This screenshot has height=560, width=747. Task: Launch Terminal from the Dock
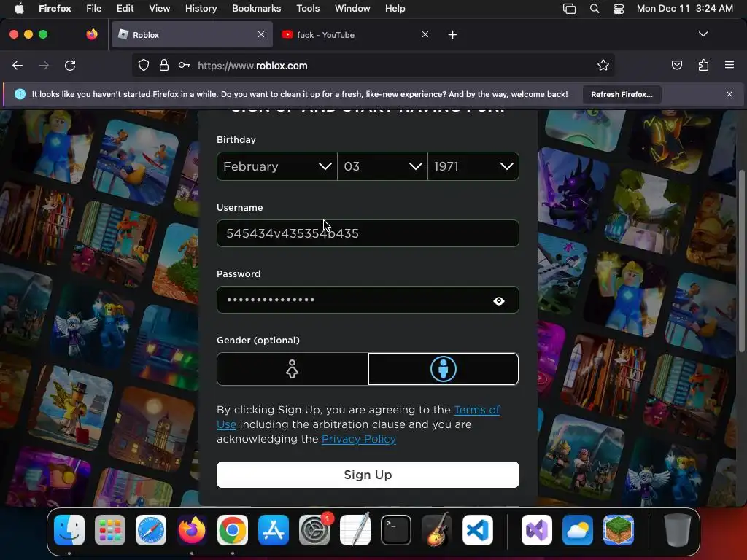tap(396, 530)
